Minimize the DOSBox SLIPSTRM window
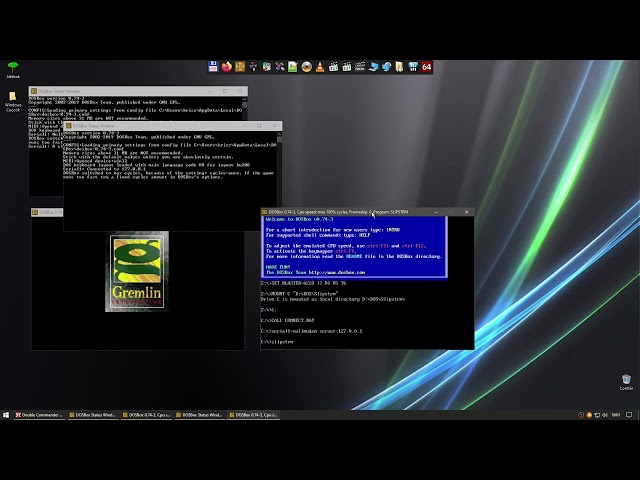The height and width of the screenshot is (480, 640). click(x=436, y=212)
